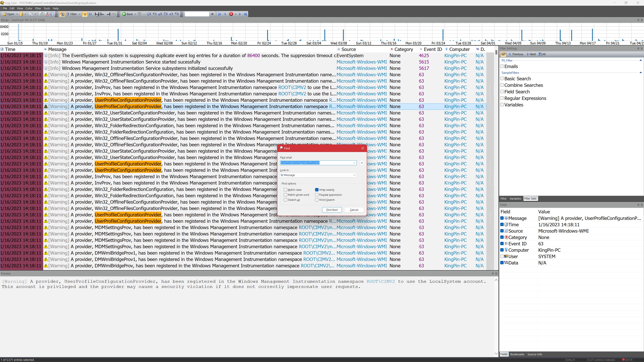The image size is (644, 362).
Task: Click the log list vertical scrollbar thumb
Action: [496, 52]
